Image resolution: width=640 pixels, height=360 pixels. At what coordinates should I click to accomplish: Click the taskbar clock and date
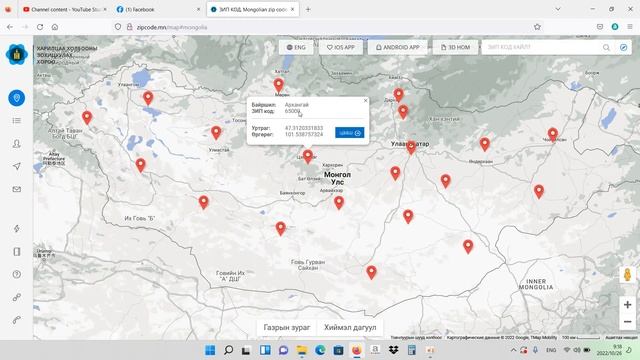pyautogui.click(x=609, y=350)
